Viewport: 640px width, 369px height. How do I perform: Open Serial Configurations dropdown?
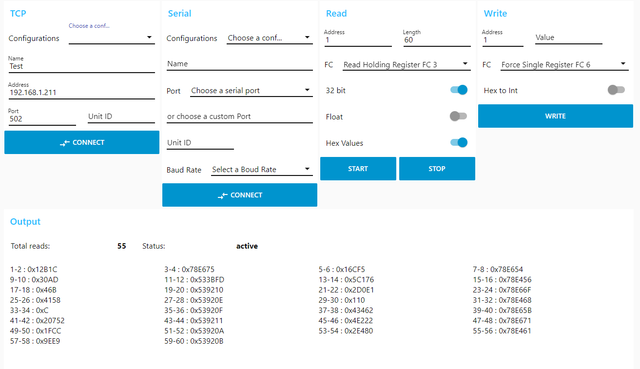pos(269,38)
